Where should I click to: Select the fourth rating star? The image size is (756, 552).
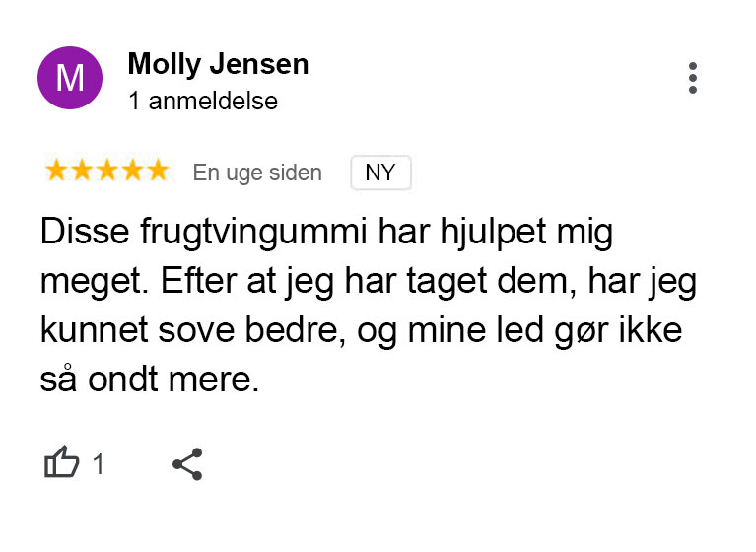tap(133, 171)
